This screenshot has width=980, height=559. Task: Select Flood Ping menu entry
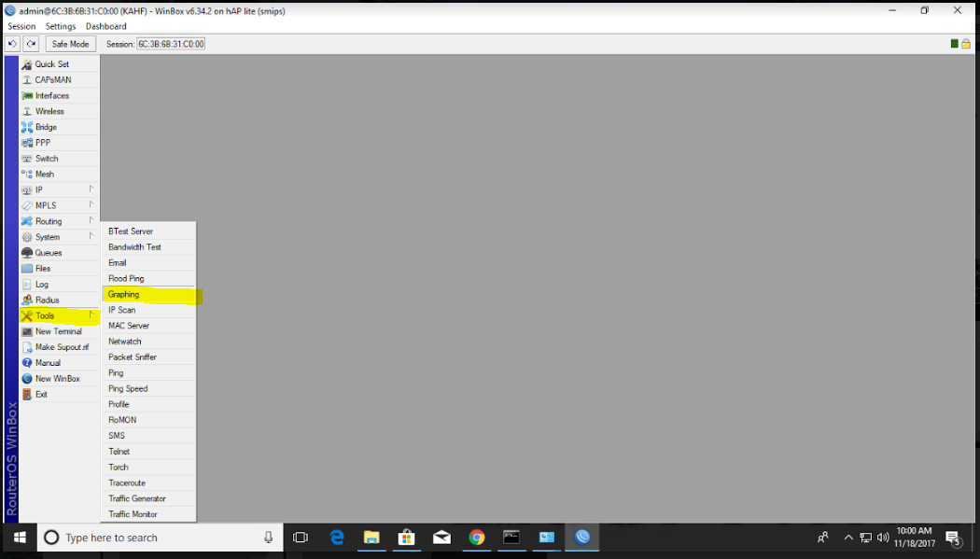point(148,278)
